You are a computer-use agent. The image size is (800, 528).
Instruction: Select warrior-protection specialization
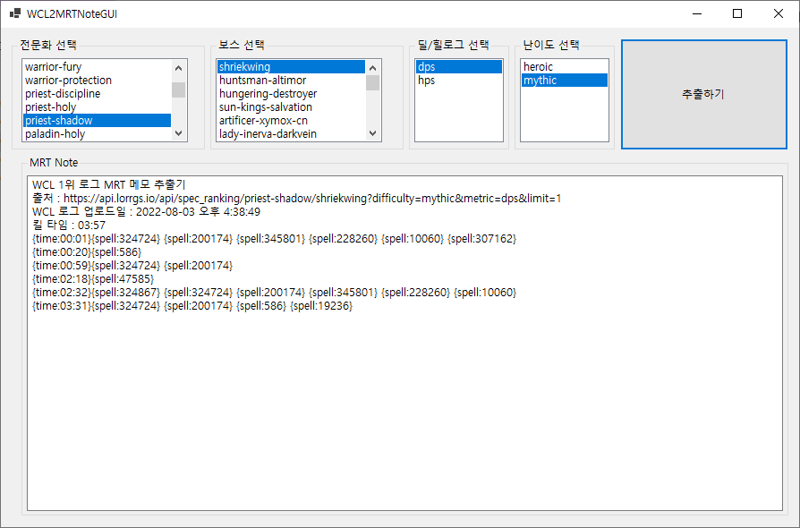(97, 80)
